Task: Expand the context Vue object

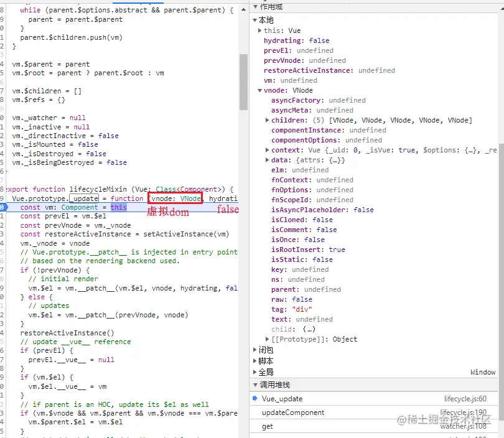Action: tap(267, 150)
